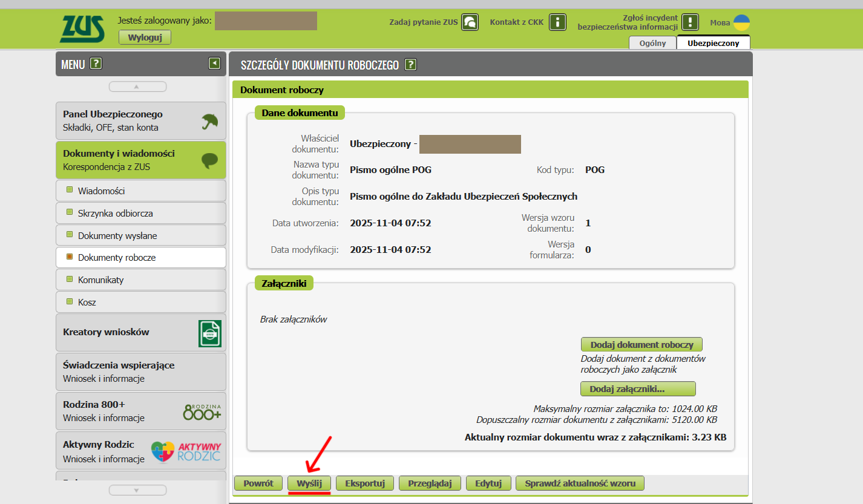Switch to the Ogólny tab
The image size is (863, 504).
point(652,43)
